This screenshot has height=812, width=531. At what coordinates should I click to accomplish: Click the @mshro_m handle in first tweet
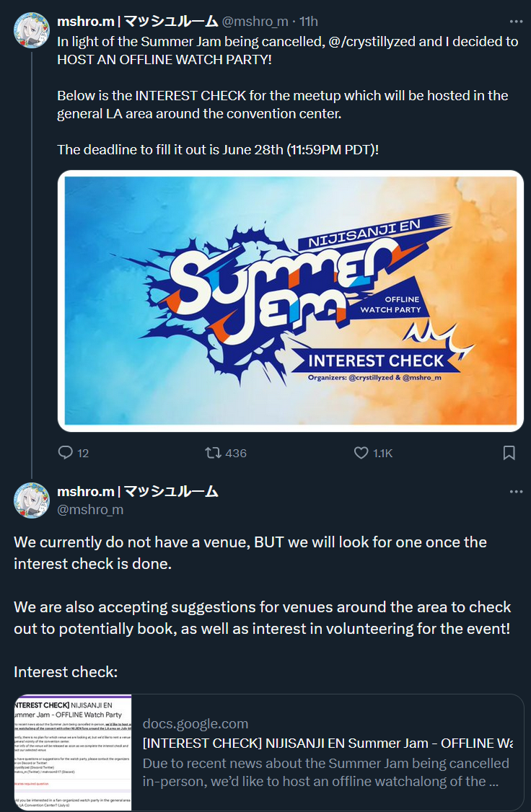255,22
